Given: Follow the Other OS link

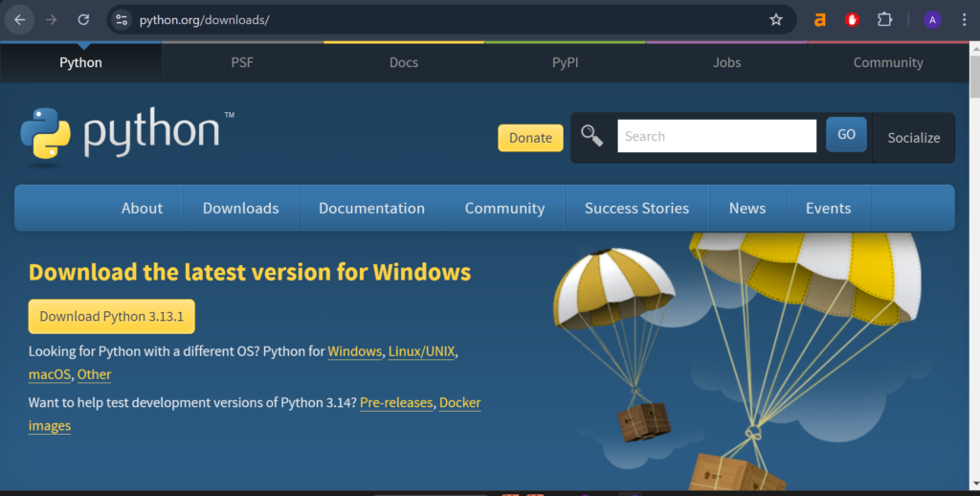Looking at the screenshot, I should pos(94,374).
